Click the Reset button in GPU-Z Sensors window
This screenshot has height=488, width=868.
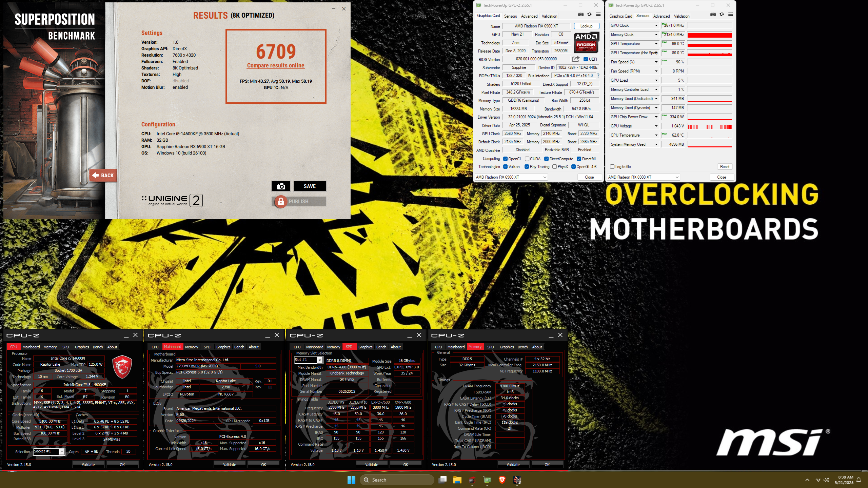click(725, 167)
